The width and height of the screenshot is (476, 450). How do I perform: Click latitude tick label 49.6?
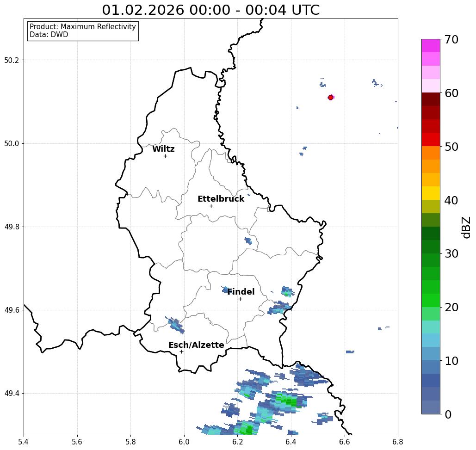tap(12, 310)
